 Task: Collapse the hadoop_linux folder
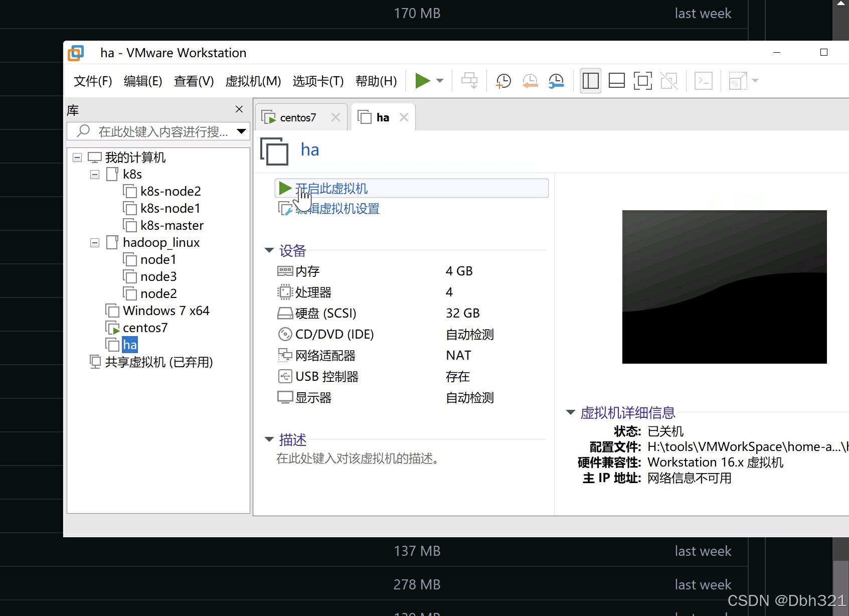click(x=95, y=243)
